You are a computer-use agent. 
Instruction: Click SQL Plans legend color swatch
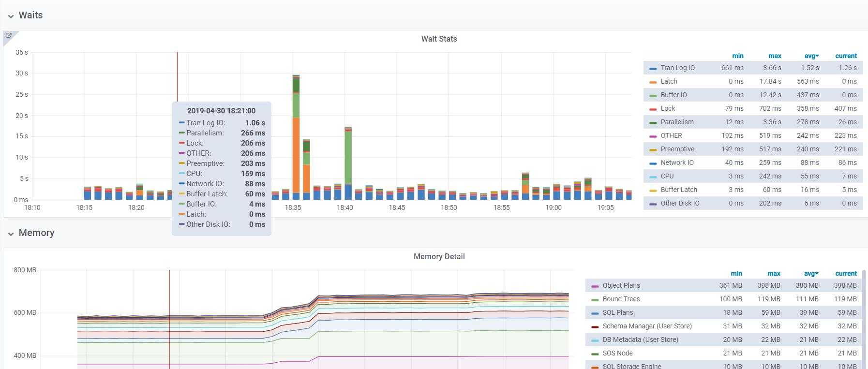[x=595, y=313]
